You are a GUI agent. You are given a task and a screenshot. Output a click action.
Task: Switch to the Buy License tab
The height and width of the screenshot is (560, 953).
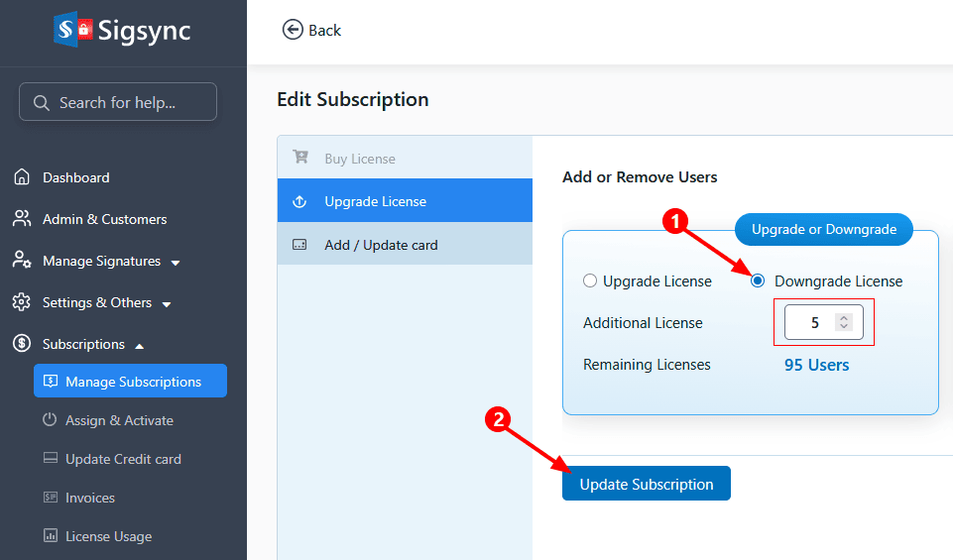(x=405, y=158)
